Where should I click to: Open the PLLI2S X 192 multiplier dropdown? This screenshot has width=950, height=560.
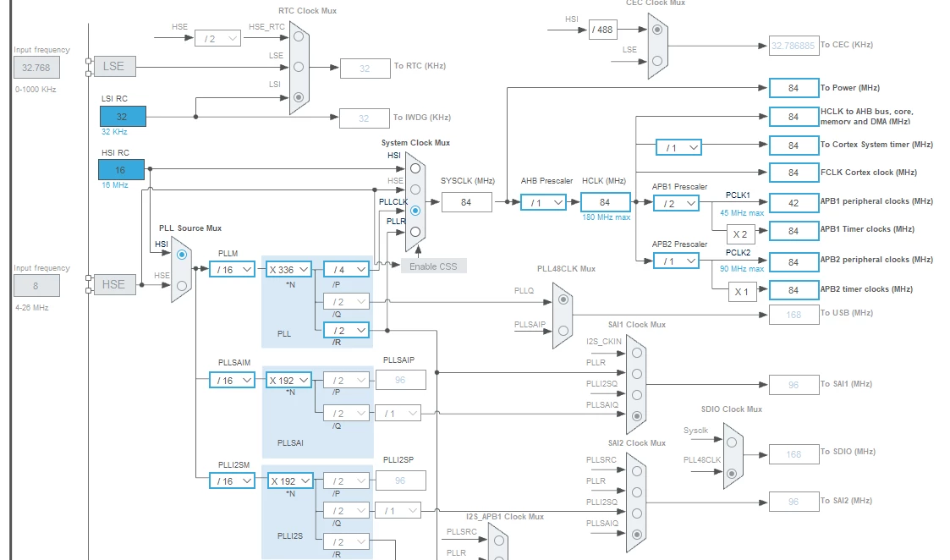pyautogui.click(x=290, y=480)
